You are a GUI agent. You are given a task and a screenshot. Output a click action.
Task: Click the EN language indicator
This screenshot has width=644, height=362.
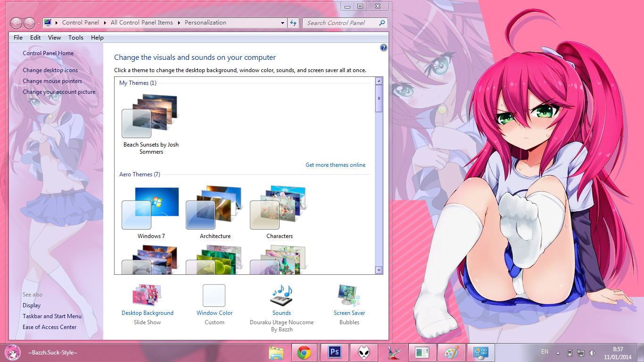click(x=545, y=352)
